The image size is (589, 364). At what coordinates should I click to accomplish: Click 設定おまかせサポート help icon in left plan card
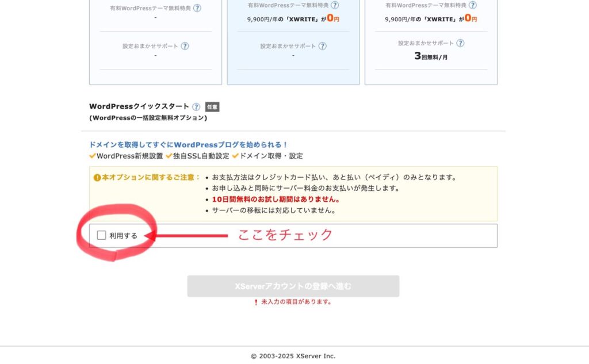point(185,46)
